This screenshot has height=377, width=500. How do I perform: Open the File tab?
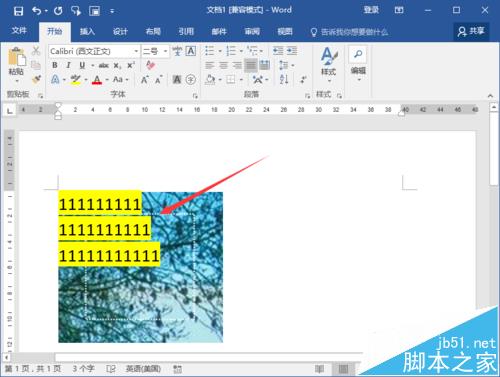(x=19, y=31)
